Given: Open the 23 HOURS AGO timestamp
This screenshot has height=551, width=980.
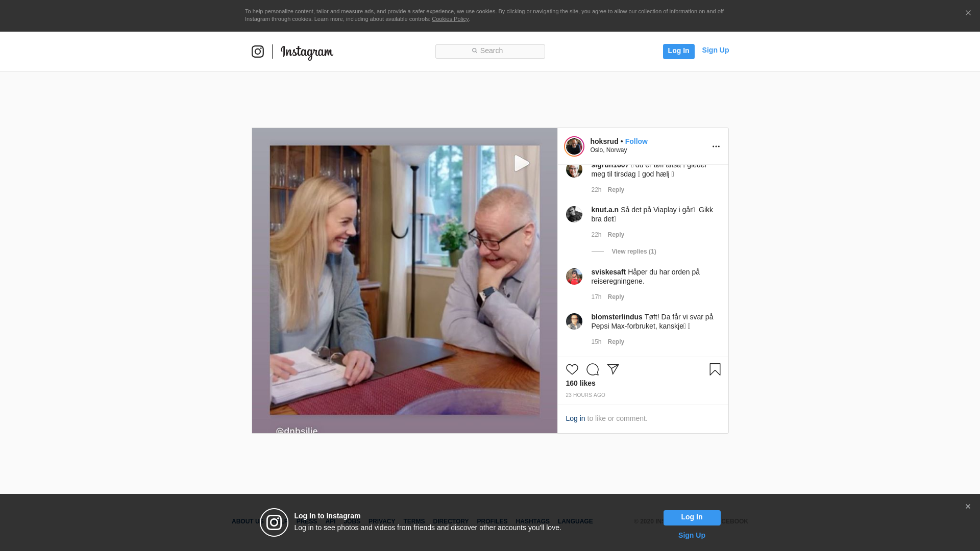Looking at the screenshot, I should (585, 395).
